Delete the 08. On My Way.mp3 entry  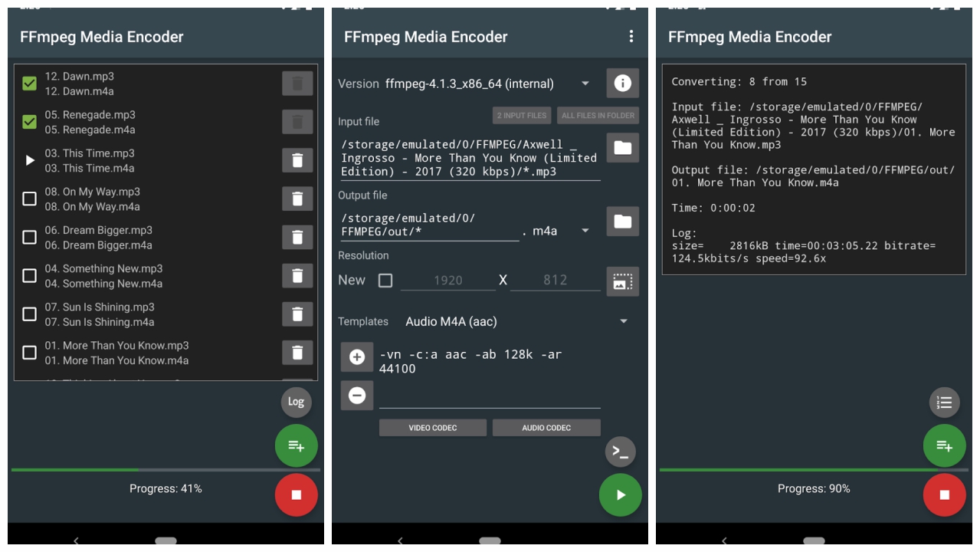297,199
